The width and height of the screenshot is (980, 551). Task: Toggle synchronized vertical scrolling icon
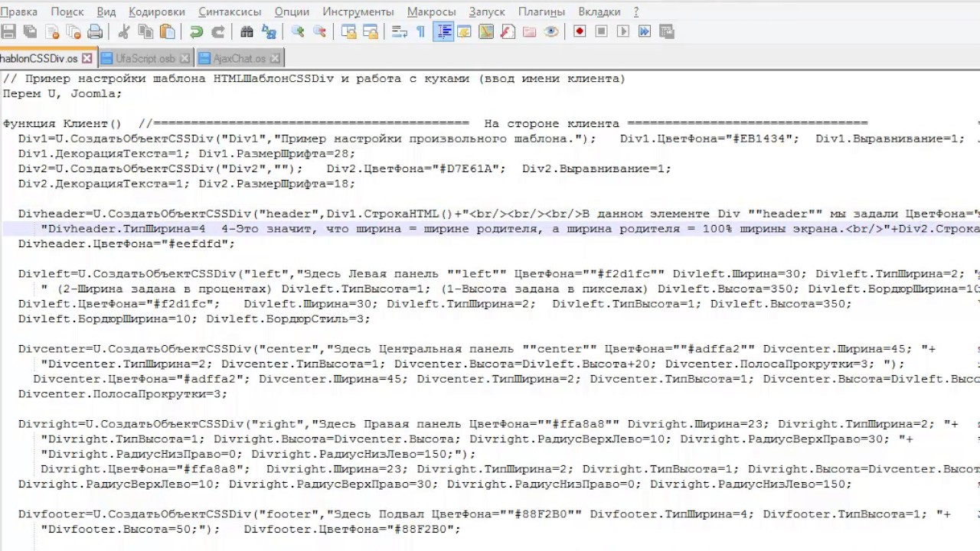pos(348,31)
